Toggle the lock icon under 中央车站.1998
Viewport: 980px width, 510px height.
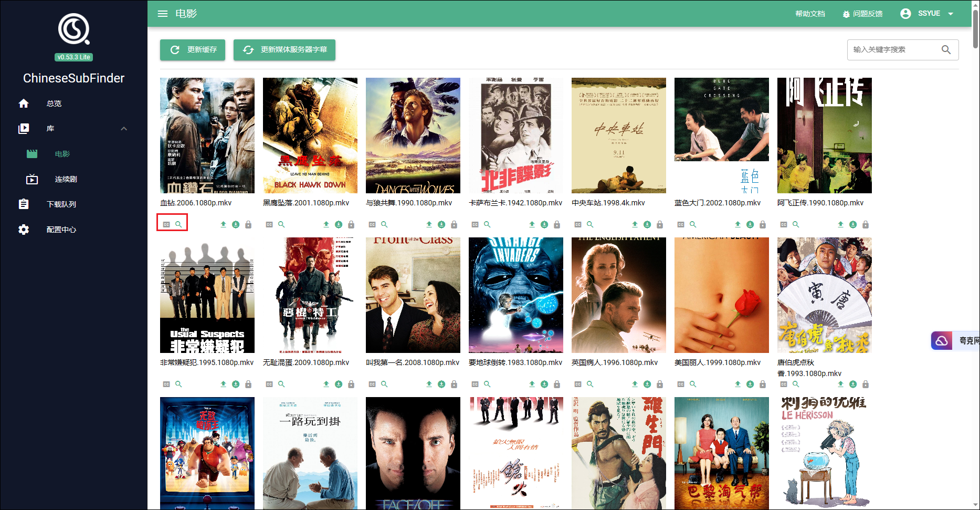[660, 224]
